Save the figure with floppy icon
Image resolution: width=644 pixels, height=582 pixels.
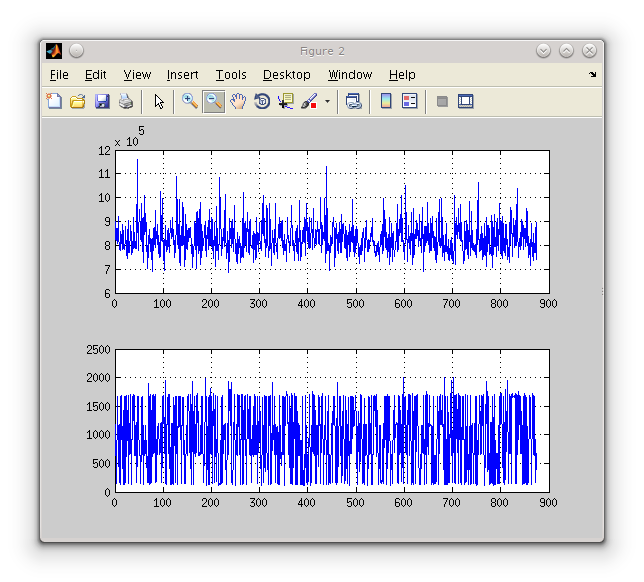(101, 101)
